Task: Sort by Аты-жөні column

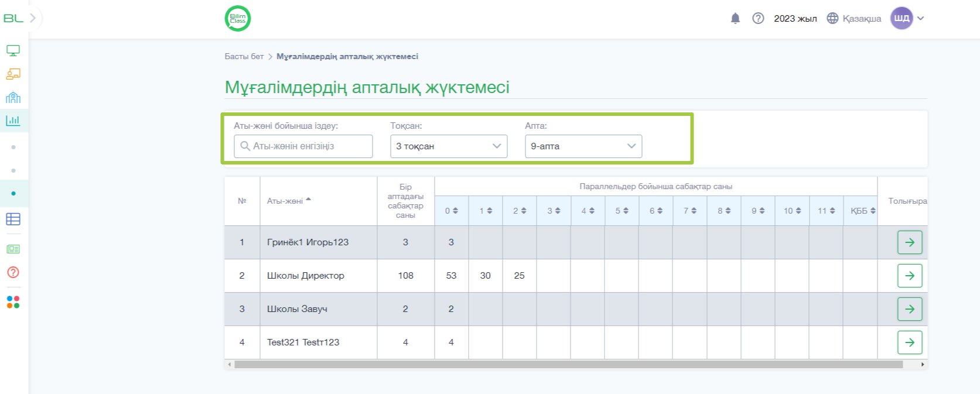Action: click(289, 201)
